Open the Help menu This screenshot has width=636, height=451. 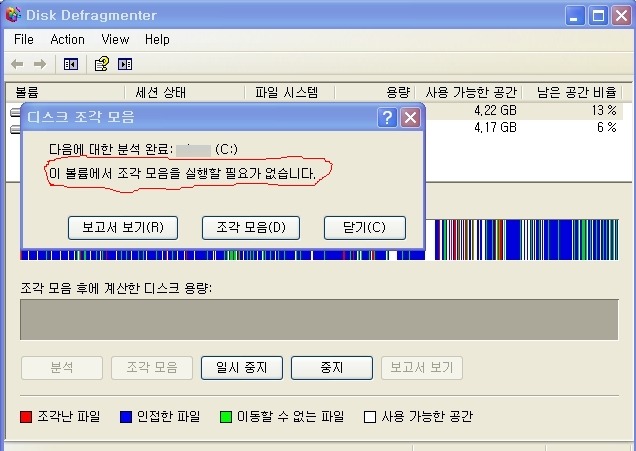click(157, 39)
